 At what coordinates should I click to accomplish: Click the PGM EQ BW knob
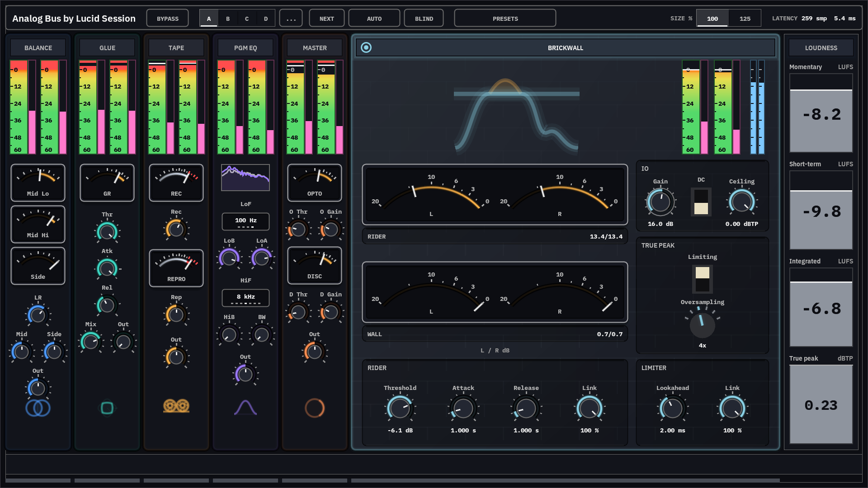pos(262,334)
